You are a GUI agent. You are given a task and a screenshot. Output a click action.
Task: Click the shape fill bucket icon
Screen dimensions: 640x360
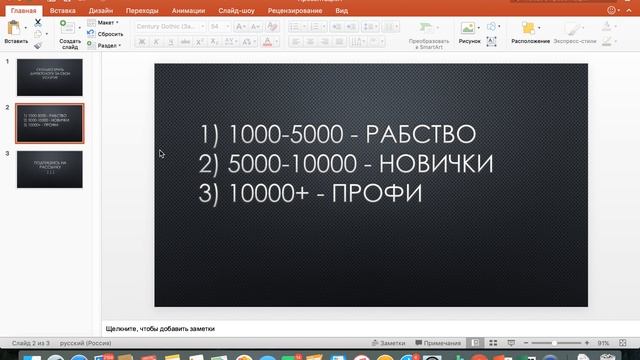click(607, 27)
